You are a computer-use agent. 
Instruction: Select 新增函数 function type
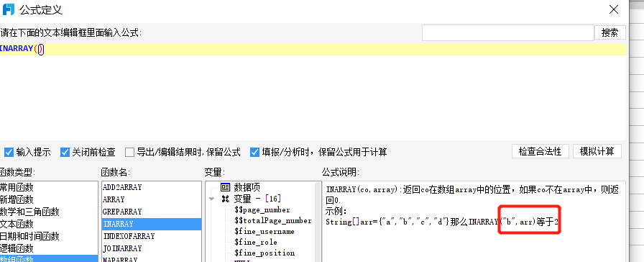pos(49,199)
